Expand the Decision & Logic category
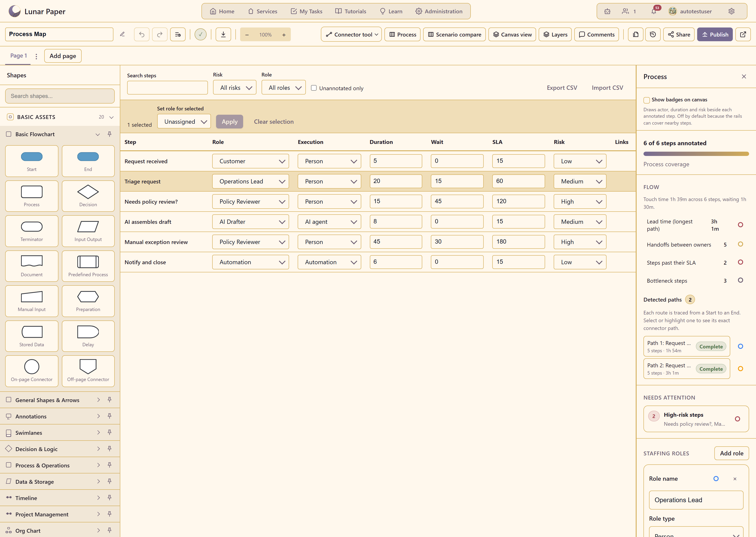The height and width of the screenshot is (537, 756). pos(99,449)
